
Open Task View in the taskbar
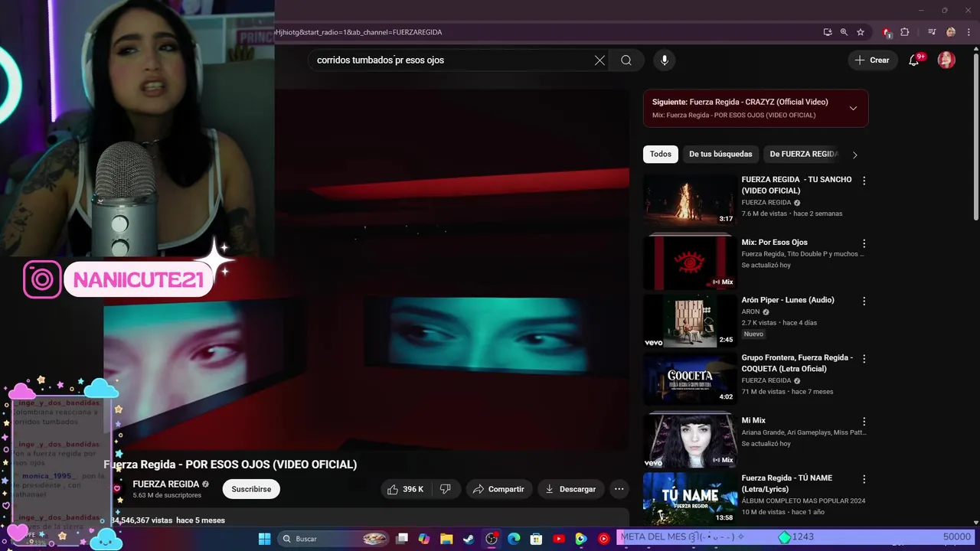coord(402,539)
